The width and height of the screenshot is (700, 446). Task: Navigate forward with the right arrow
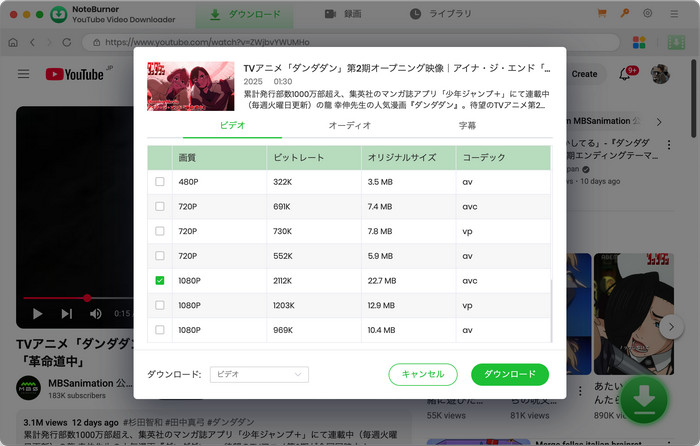[x=49, y=42]
